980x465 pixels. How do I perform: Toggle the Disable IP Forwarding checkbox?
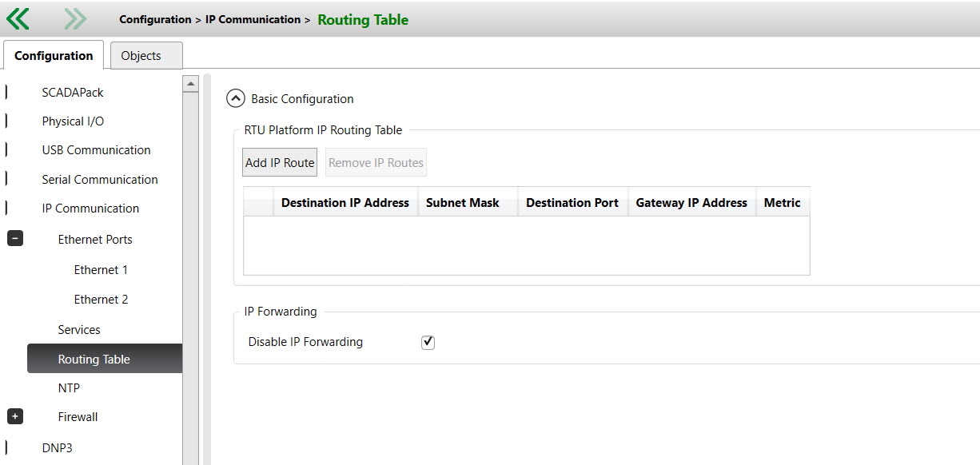coord(428,342)
